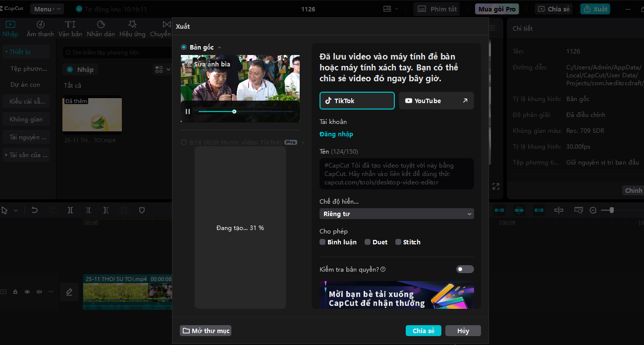644x345 pixels.
Task: Open the Nhãn dán stickers tab
Action: pyautogui.click(x=101, y=29)
